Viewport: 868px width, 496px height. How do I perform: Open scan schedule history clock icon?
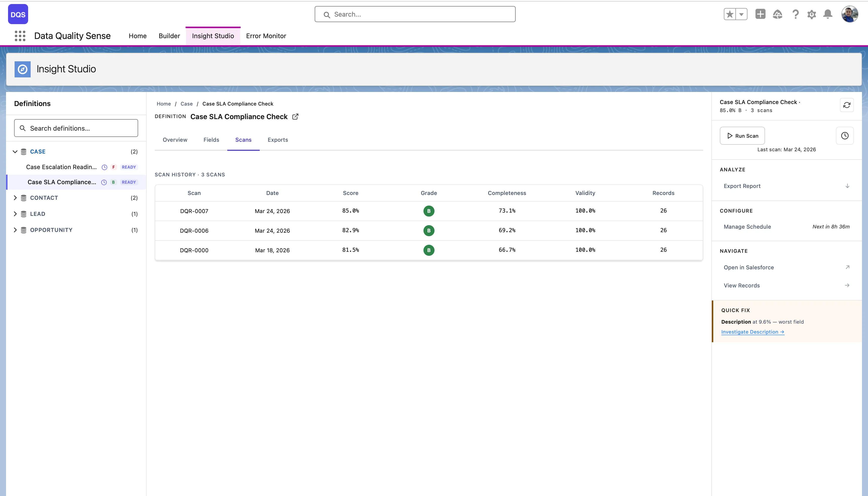845,136
